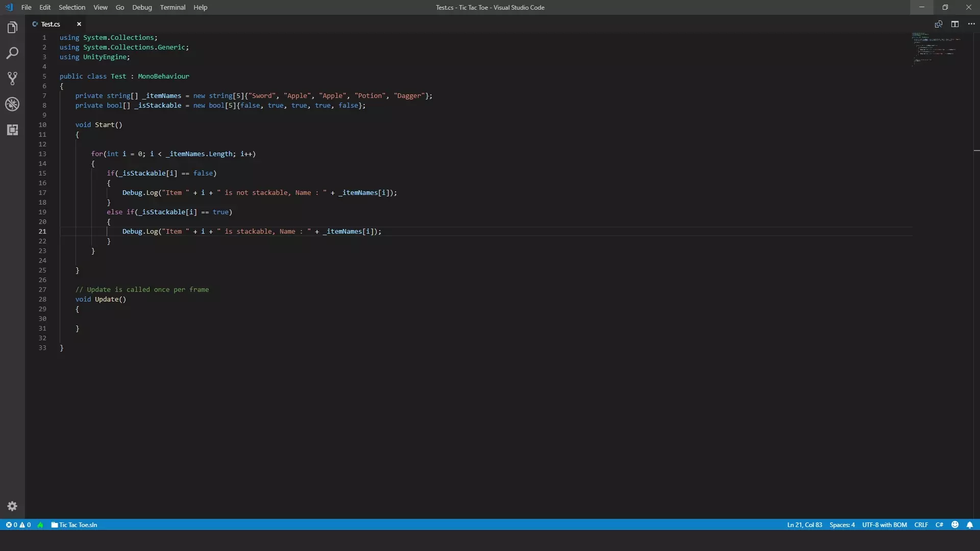980x551 pixels.
Task: Open the Source Control view
Action: click(x=12, y=79)
